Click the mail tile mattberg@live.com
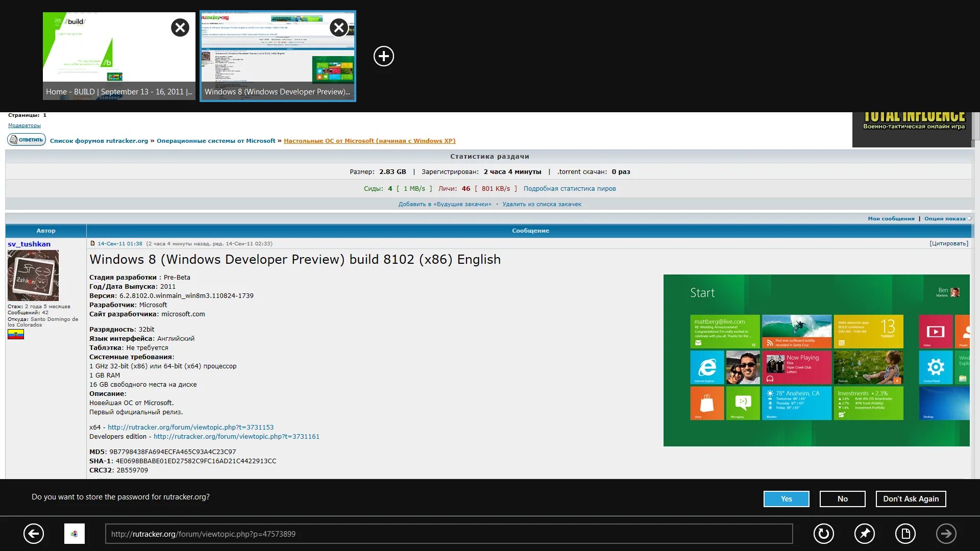980x551 pixels. (725, 332)
